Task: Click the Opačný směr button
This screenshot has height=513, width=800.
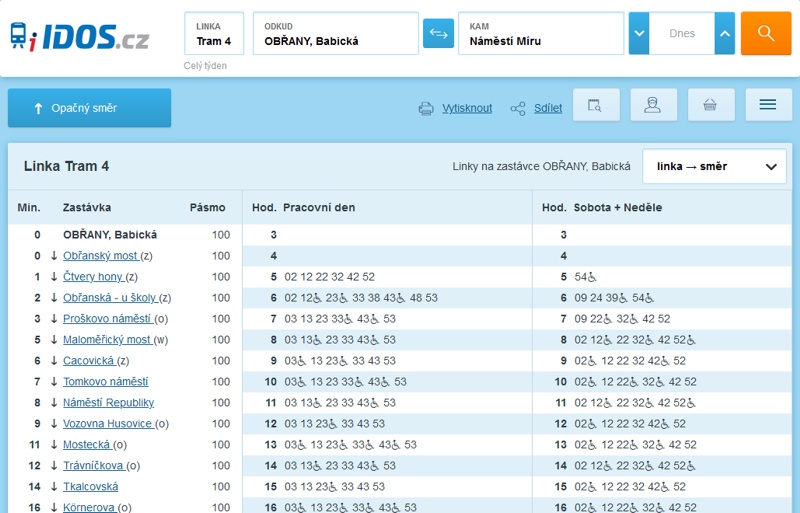Action: 89,108
